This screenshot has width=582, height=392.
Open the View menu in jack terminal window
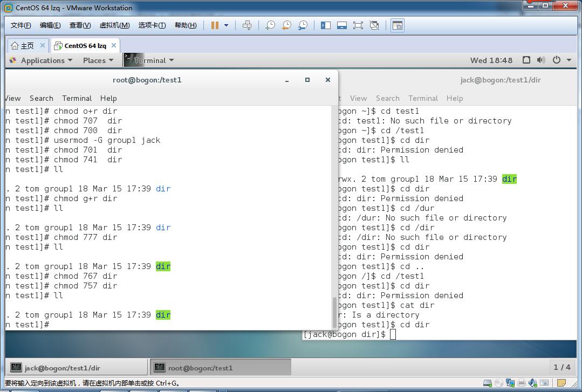point(358,98)
